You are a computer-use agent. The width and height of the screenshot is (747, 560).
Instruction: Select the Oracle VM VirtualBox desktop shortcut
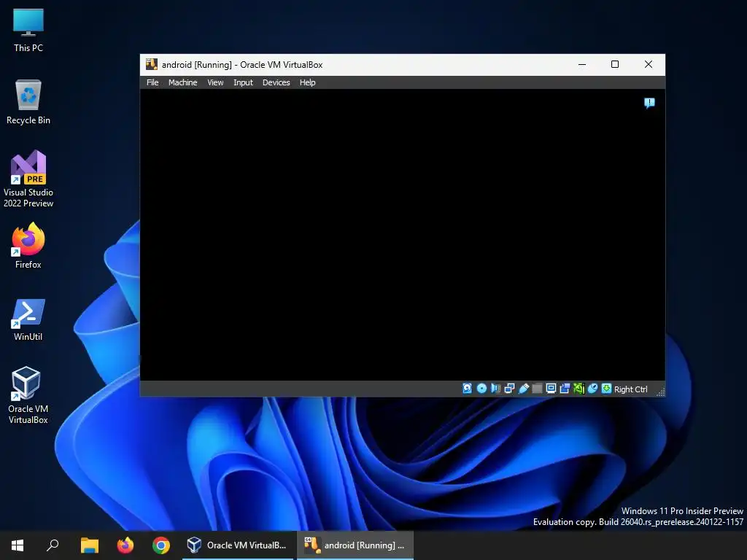[28, 395]
